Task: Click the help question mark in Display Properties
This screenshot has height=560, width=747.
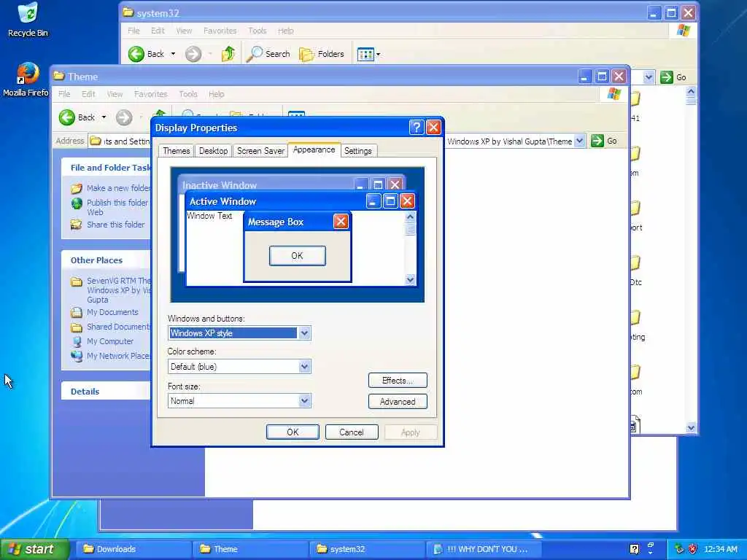Action: [417, 127]
